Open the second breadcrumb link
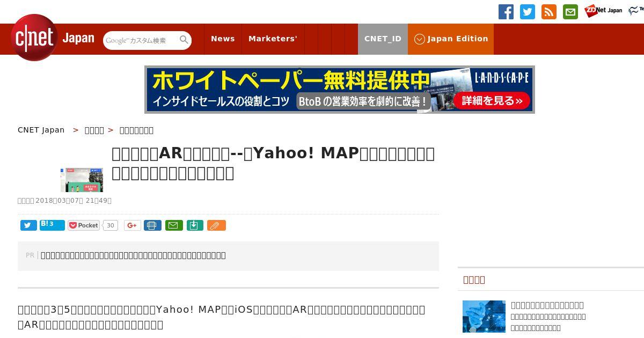This screenshot has height=338, width=644. click(x=94, y=130)
